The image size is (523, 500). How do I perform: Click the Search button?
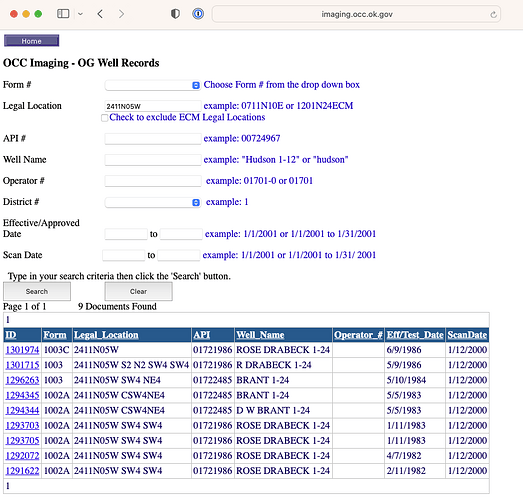tap(37, 291)
